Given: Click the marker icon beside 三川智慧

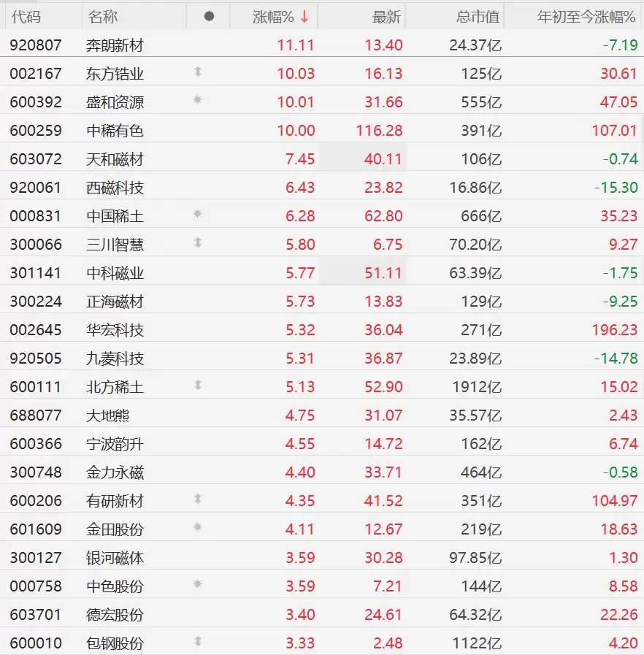Looking at the screenshot, I should 198,242.
